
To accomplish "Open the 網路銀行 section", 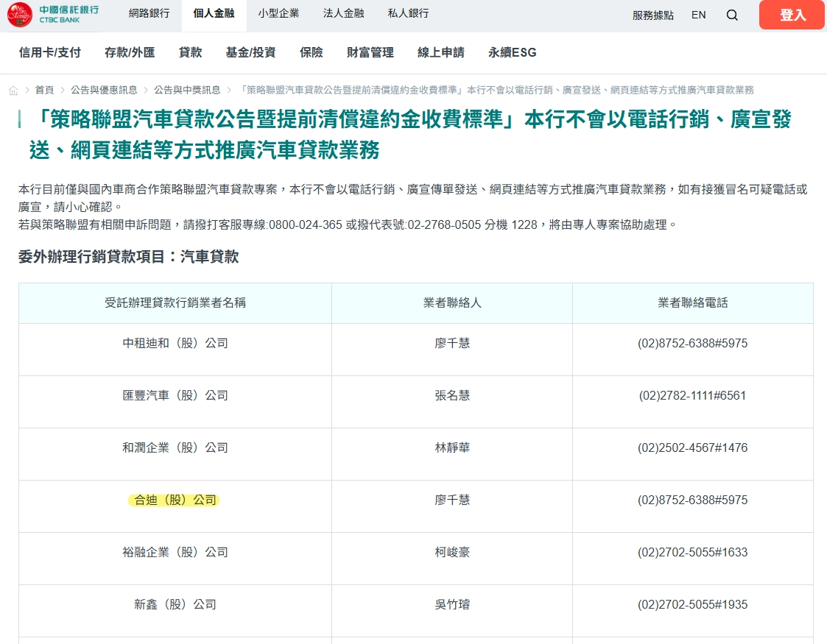I will (x=149, y=13).
